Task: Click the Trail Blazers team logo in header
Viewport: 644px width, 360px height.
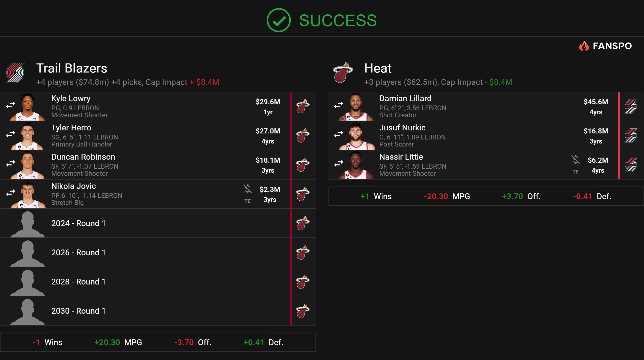Action: [x=15, y=73]
